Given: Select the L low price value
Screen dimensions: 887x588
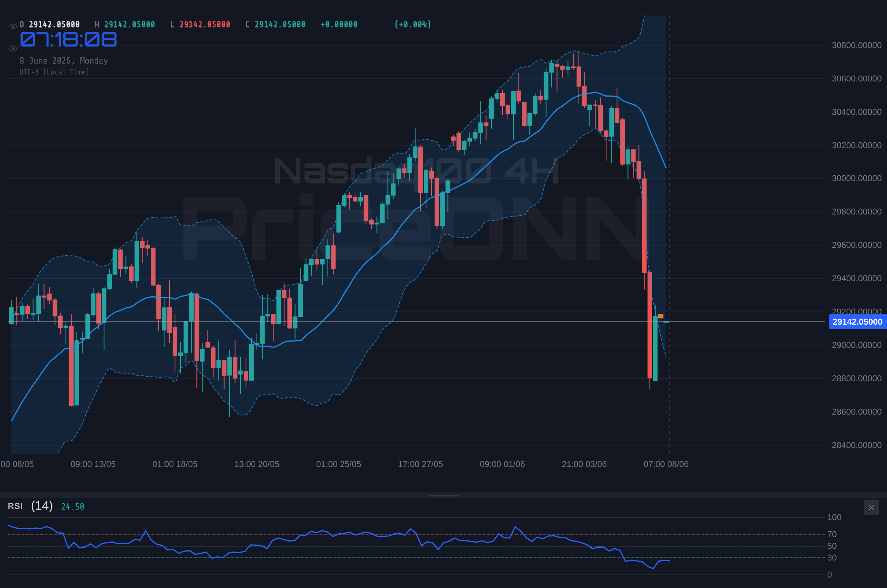Looking at the screenshot, I should coord(205,24).
